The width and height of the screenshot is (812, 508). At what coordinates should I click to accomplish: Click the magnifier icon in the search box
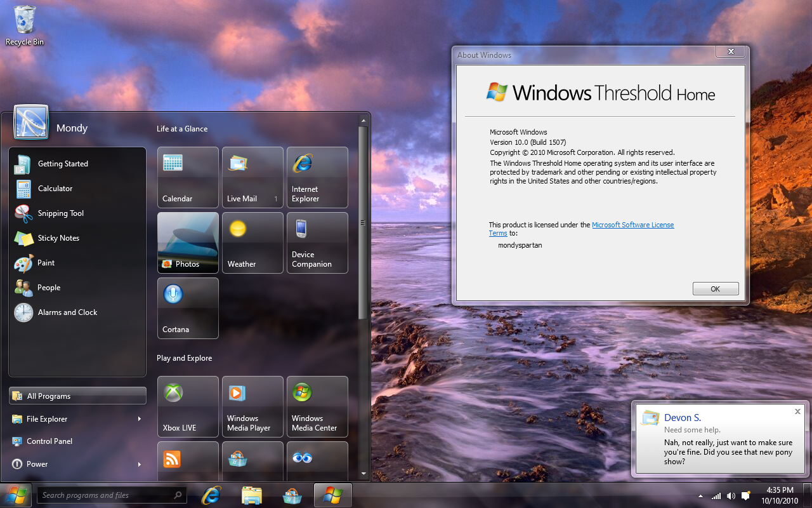pyautogui.click(x=178, y=495)
